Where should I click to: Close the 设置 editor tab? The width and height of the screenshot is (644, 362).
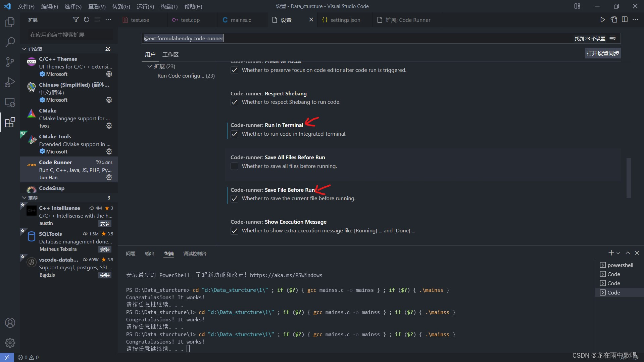point(311,20)
